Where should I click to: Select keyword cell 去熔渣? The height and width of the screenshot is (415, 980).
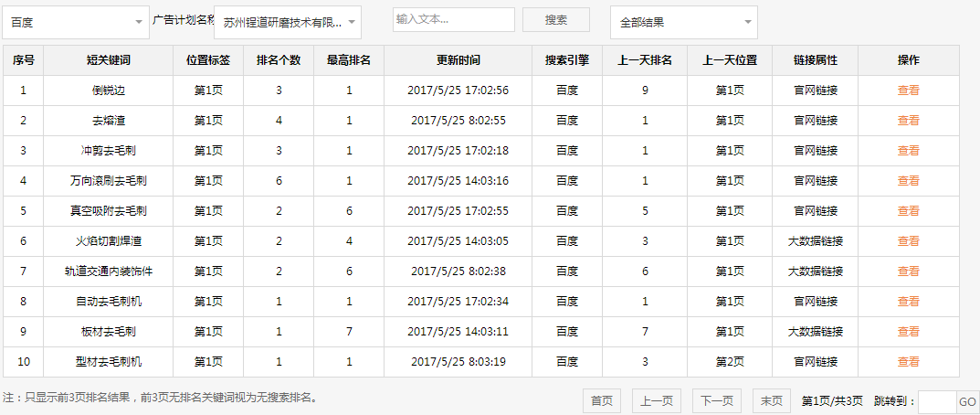pos(108,120)
